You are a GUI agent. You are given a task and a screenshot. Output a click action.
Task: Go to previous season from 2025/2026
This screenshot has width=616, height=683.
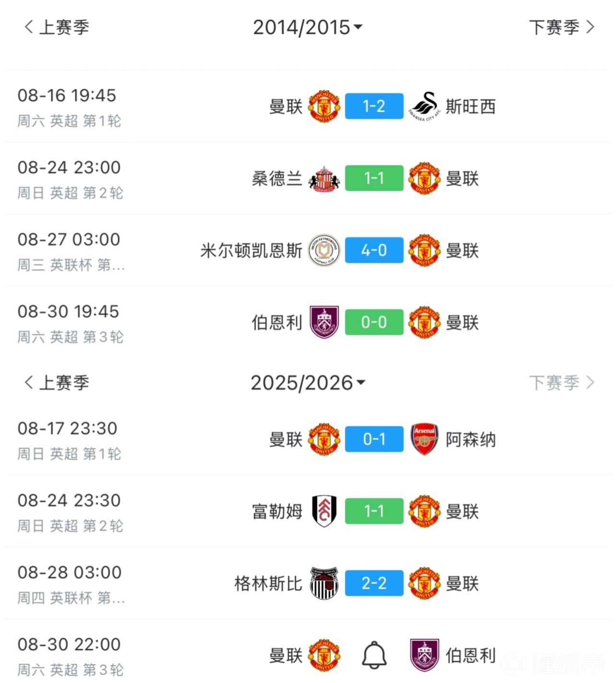pos(57,383)
